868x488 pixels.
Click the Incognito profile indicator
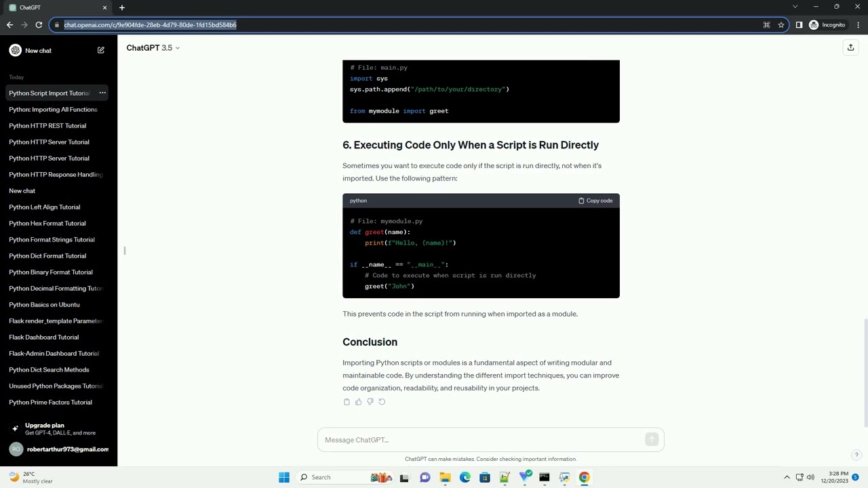(827, 25)
